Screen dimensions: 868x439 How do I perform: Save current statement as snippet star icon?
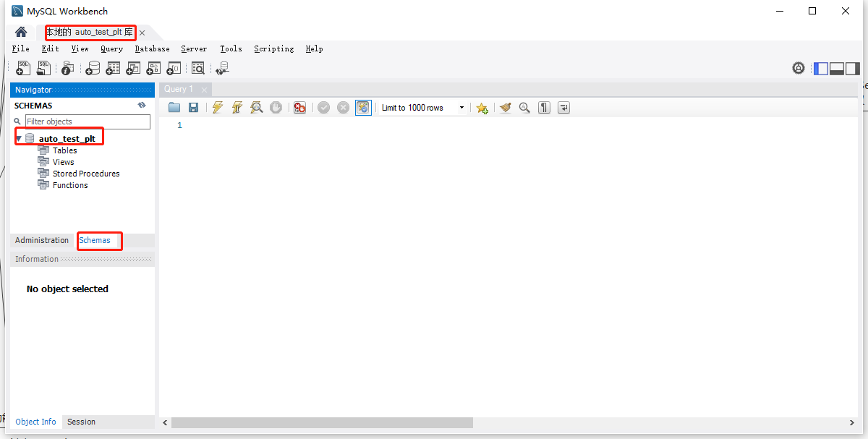pyautogui.click(x=482, y=108)
